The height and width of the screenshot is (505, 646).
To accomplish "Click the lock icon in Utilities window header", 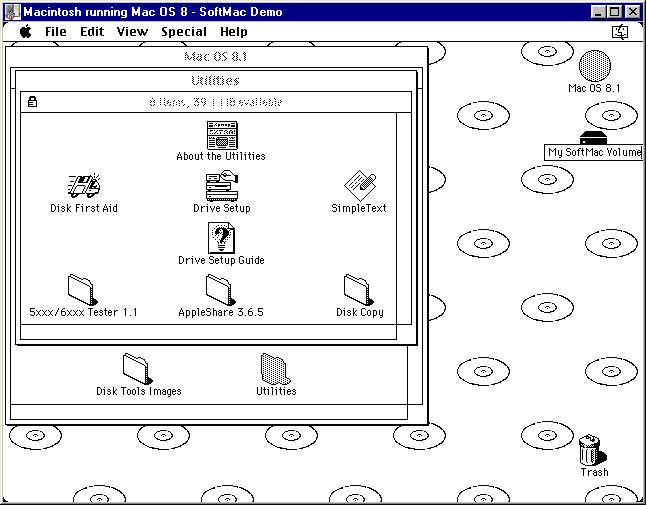I will [x=33, y=101].
